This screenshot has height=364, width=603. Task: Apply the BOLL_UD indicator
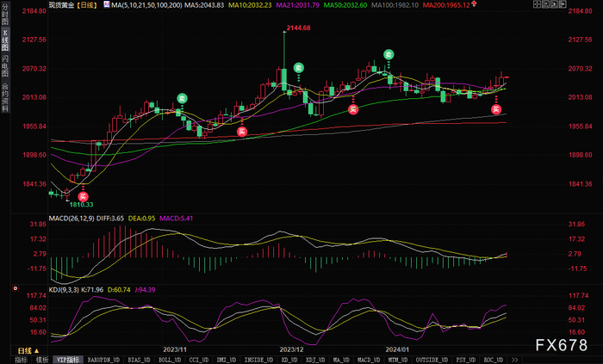click(170, 360)
